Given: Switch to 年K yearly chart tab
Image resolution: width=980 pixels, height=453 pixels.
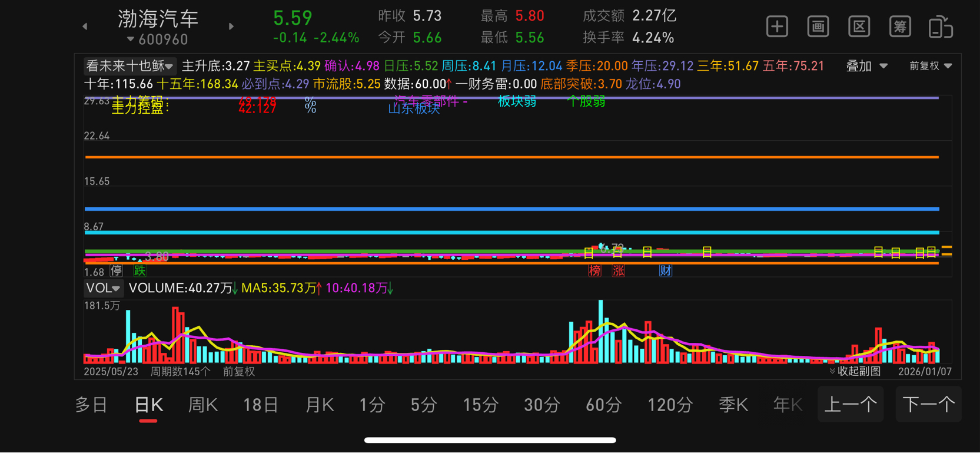Looking at the screenshot, I should 788,405.
